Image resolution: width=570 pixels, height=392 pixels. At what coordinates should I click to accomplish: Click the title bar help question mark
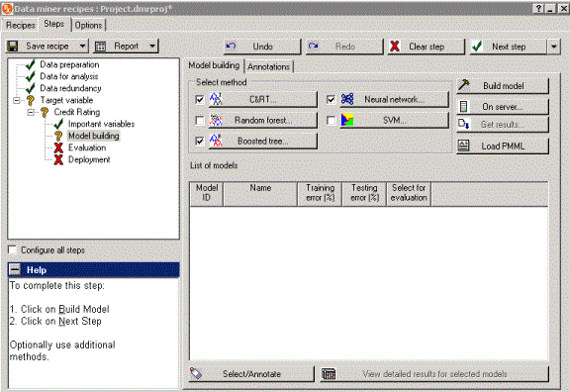pos(539,9)
